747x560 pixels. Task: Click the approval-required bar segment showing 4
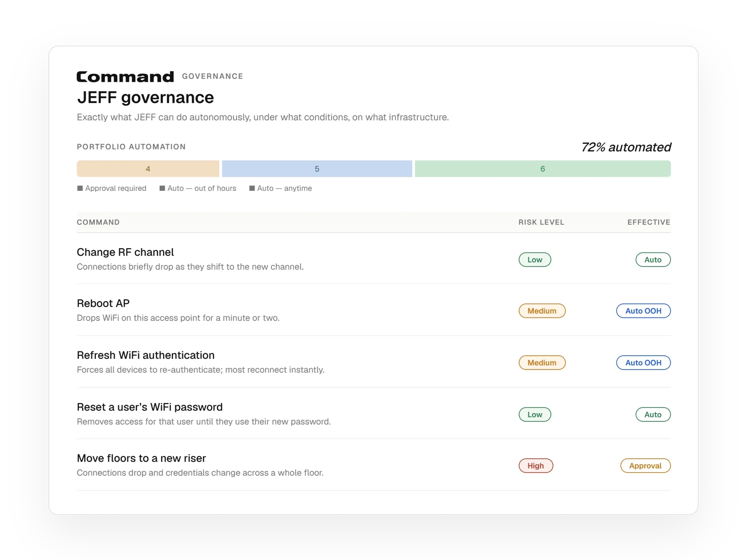(148, 168)
